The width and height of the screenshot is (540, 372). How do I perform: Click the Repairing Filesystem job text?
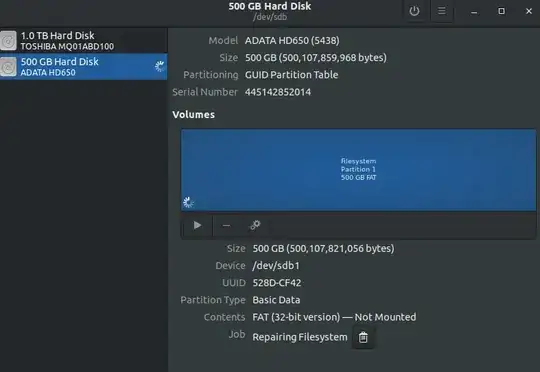click(300, 337)
